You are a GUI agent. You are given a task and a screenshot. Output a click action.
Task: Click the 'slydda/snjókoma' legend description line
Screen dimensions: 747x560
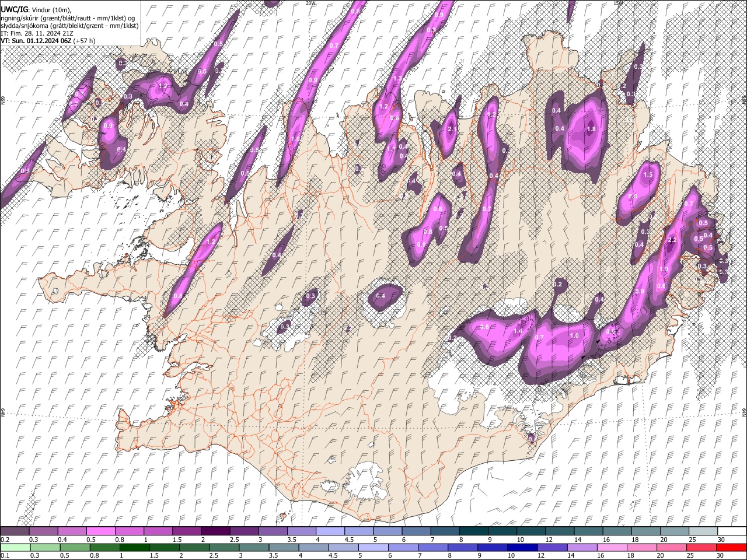coord(69,26)
